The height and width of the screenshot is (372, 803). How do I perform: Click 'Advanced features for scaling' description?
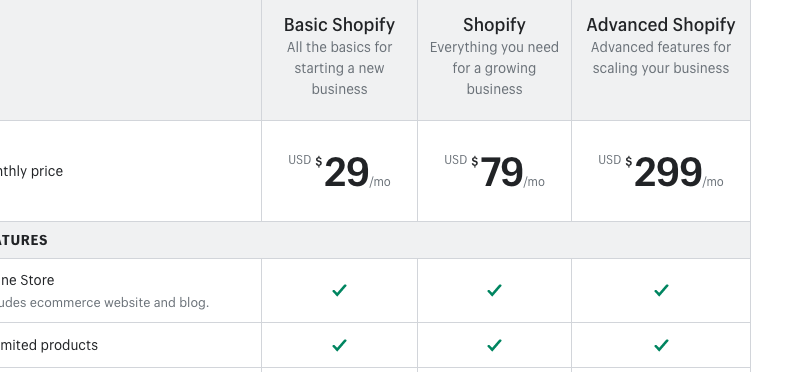661,57
